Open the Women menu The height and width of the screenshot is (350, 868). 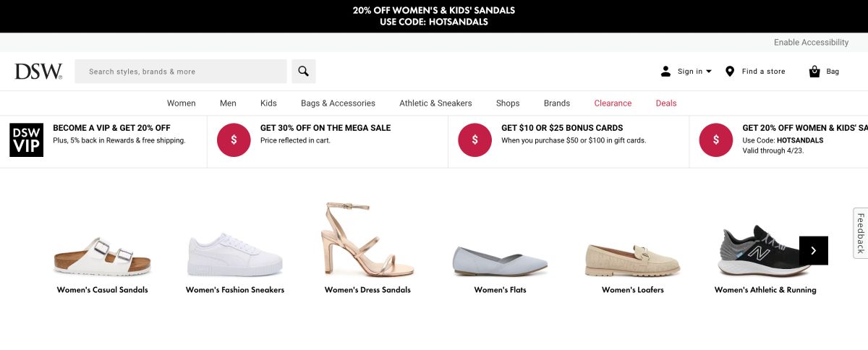(x=181, y=103)
